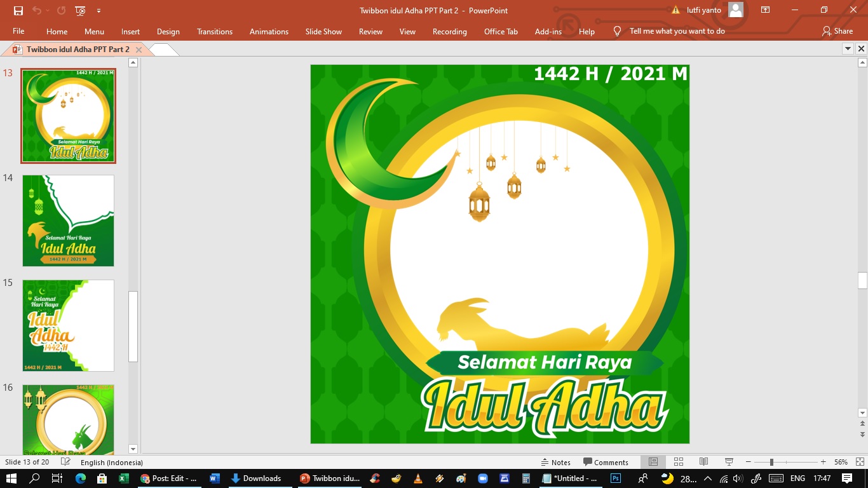Click the Undo arrow in Quick Access Toolbar
Image resolution: width=868 pixels, height=488 pixels.
tap(36, 11)
